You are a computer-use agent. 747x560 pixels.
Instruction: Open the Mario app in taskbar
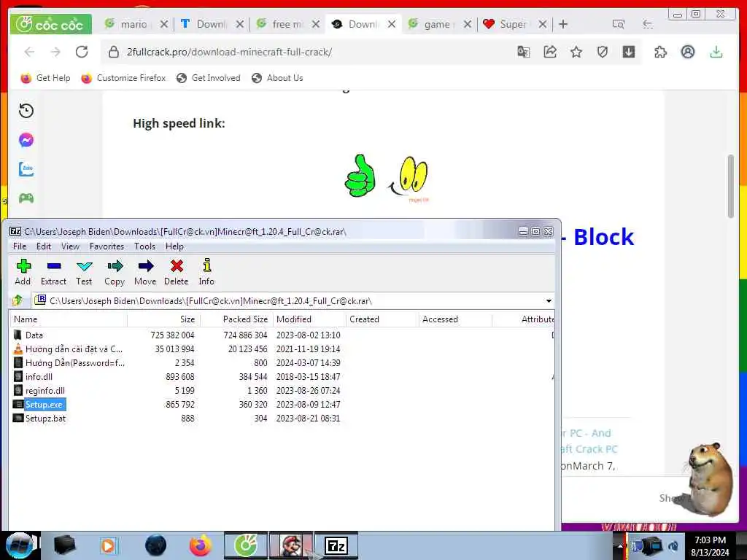point(291,545)
